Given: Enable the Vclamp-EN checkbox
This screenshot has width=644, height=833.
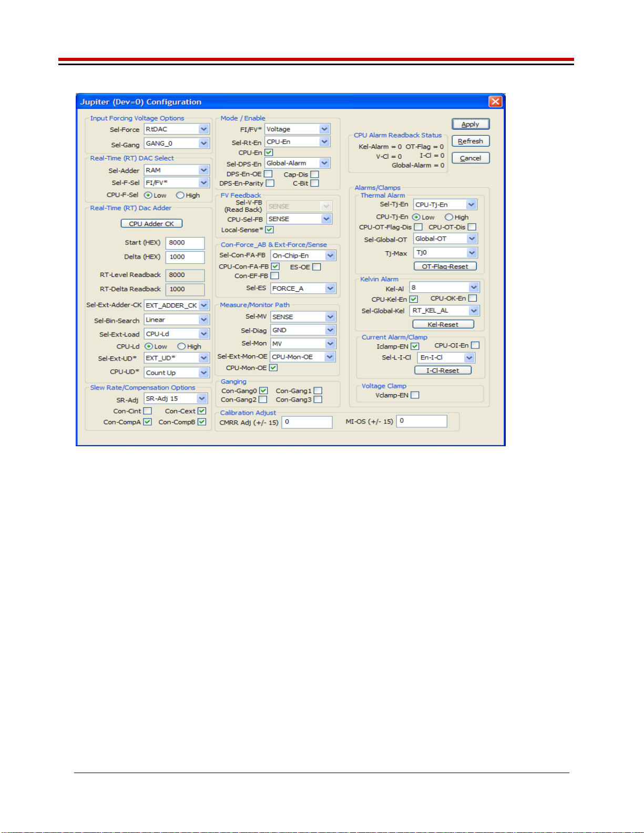Looking at the screenshot, I should coord(415,395).
